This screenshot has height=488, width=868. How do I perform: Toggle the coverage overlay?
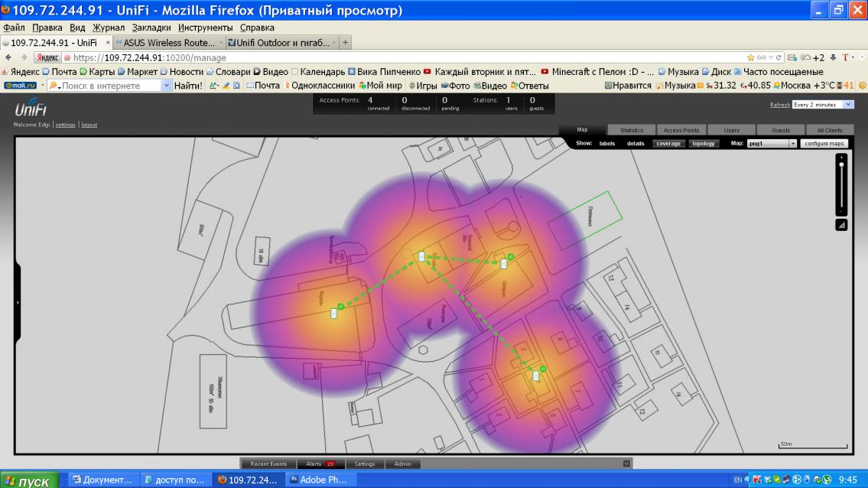[668, 144]
